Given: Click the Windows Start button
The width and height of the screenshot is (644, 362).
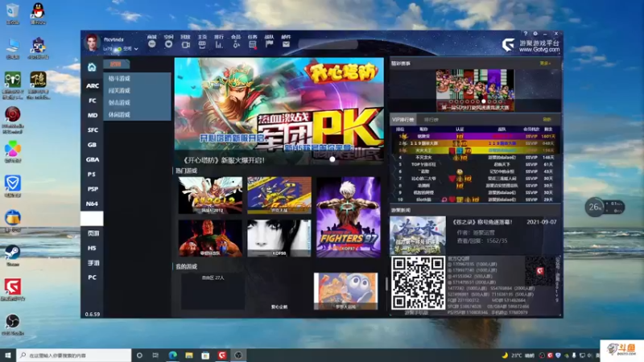Looking at the screenshot, I should click(x=8, y=356).
